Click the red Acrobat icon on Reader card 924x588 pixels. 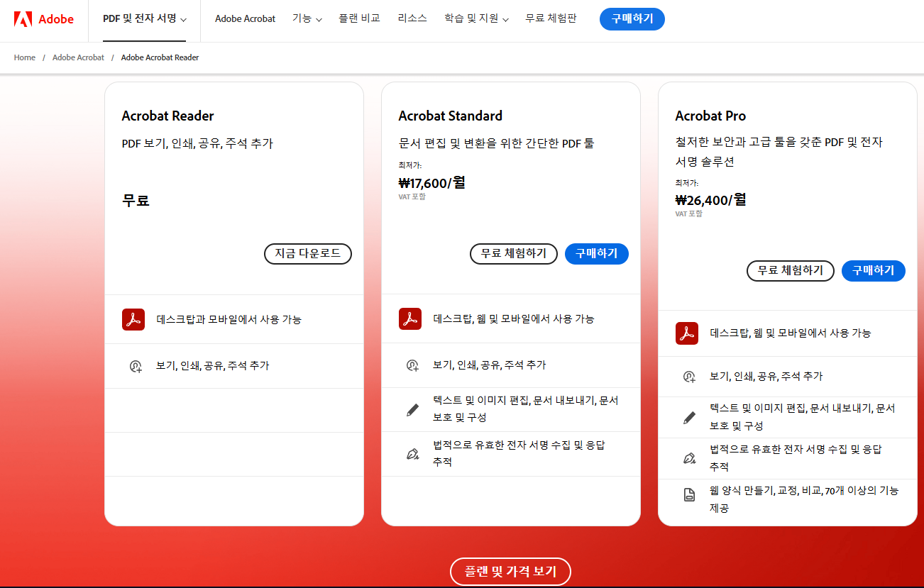tap(133, 319)
